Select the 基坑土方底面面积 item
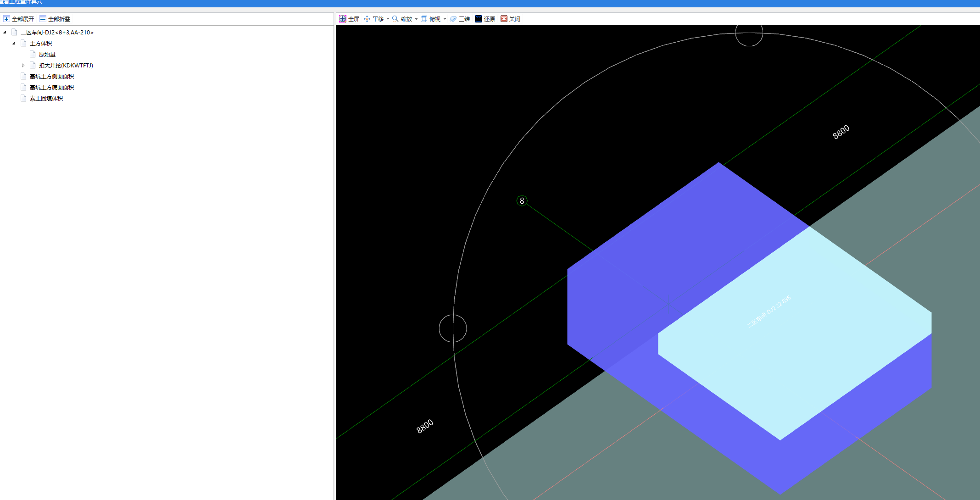Image resolution: width=980 pixels, height=500 pixels. 52,88
